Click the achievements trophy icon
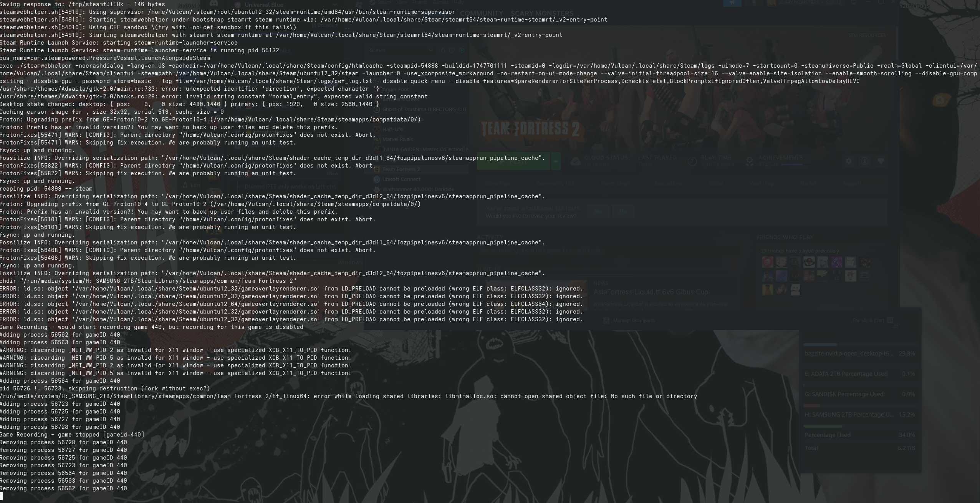 click(x=750, y=161)
